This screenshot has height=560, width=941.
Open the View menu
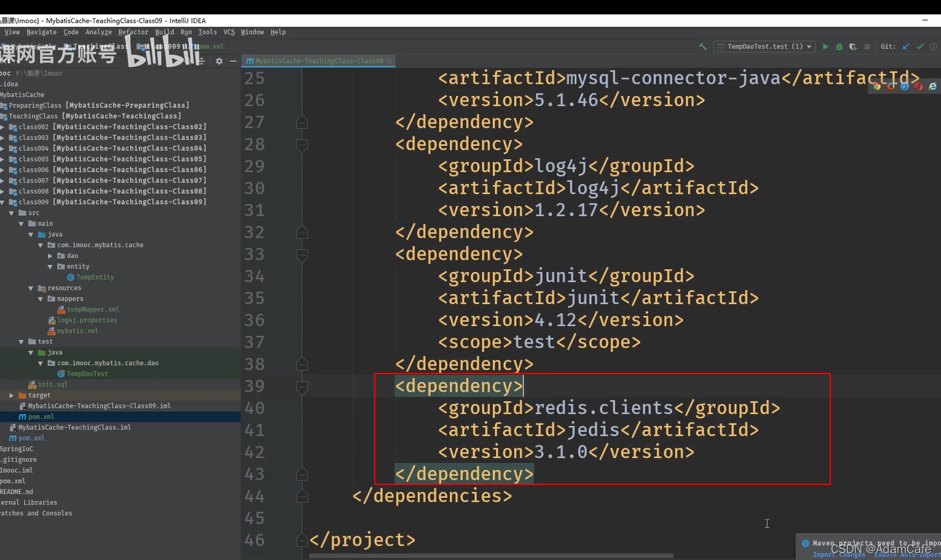(12, 32)
